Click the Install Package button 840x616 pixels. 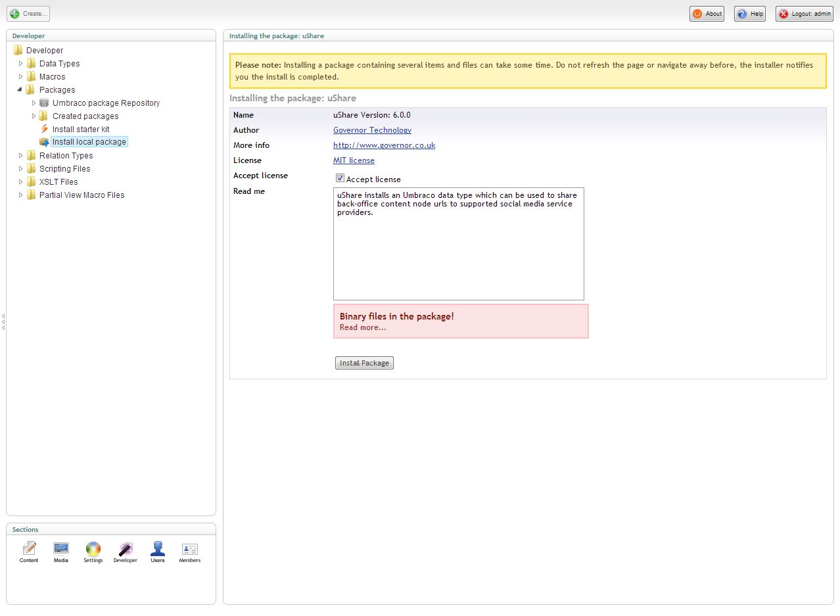(364, 363)
